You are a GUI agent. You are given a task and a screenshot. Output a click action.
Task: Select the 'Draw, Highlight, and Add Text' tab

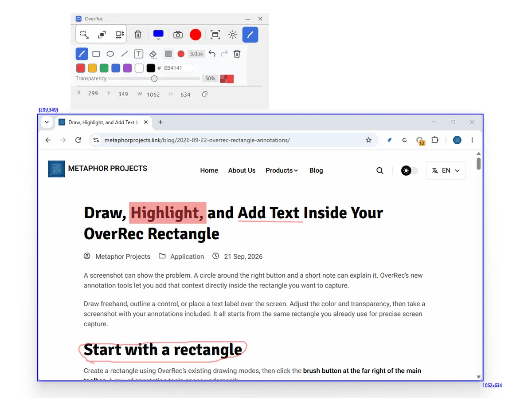(x=103, y=122)
